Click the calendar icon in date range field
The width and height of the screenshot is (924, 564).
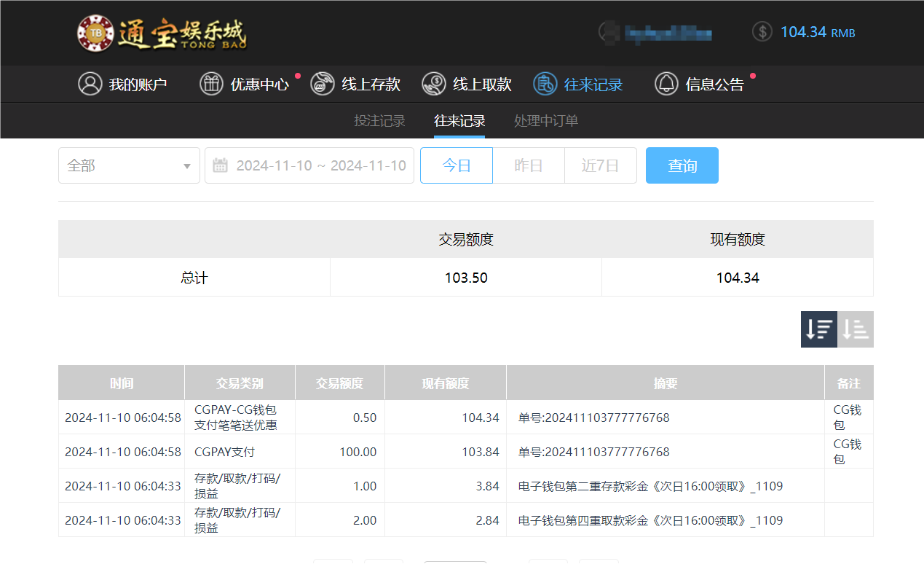tap(221, 165)
